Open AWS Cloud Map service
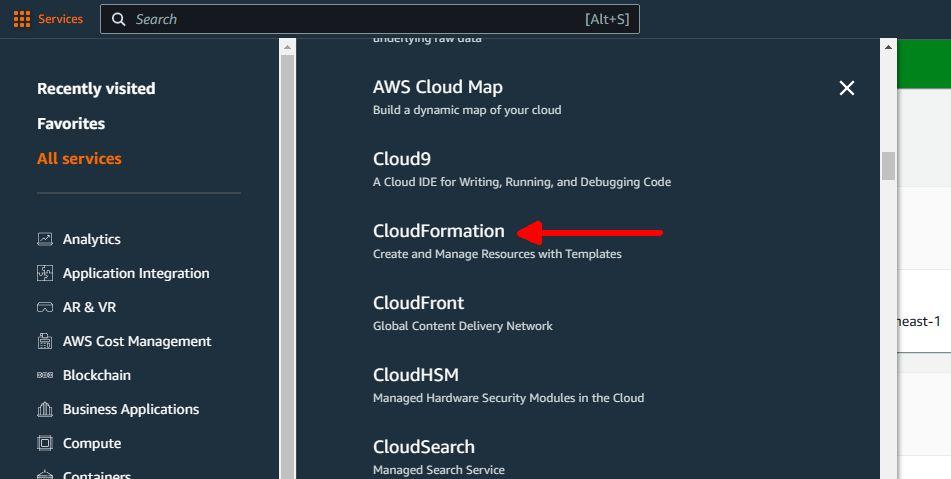 coord(437,87)
